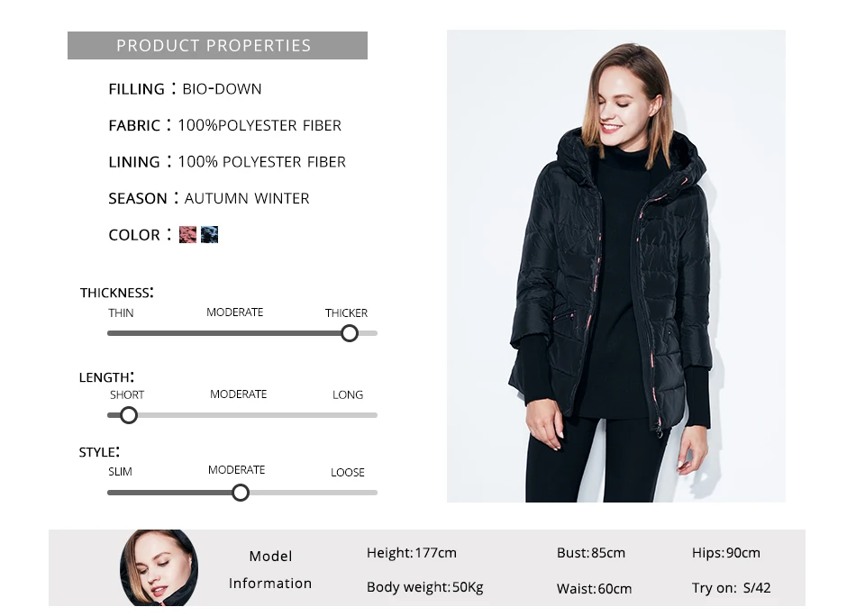Image resolution: width=856 pixels, height=616 pixels.
Task: Click the LOOSE style label
Action: tap(348, 472)
